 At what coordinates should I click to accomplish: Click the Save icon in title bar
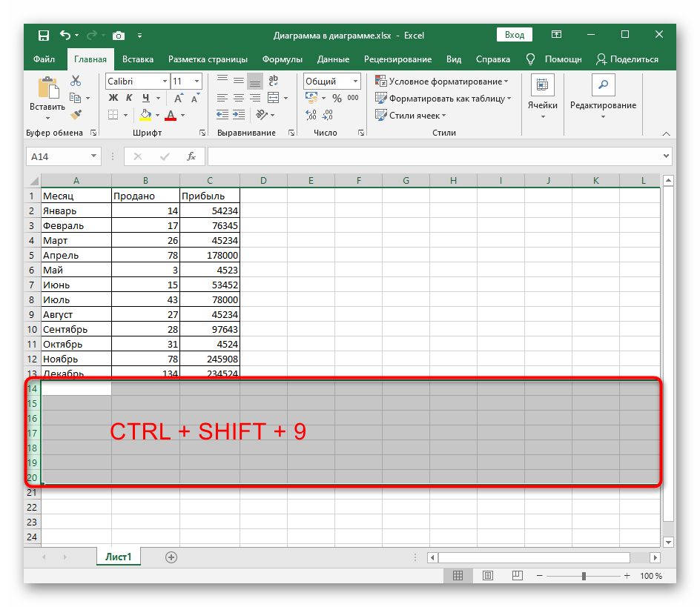tap(44, 35)
